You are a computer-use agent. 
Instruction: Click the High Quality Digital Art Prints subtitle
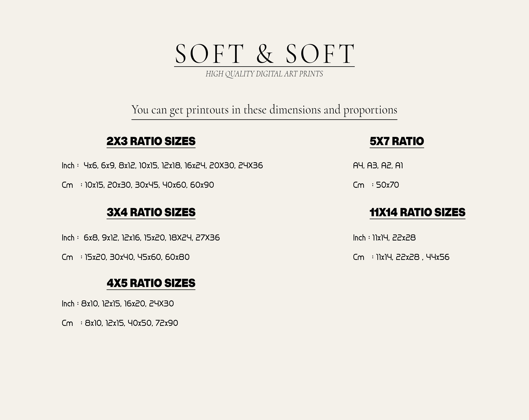coord(264,74)
